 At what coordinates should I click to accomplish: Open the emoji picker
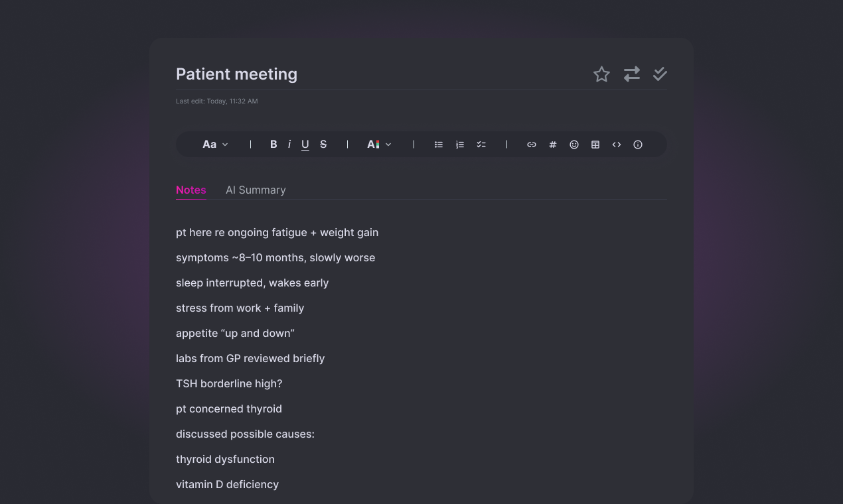pyautogui.click(x=574, y=144)
